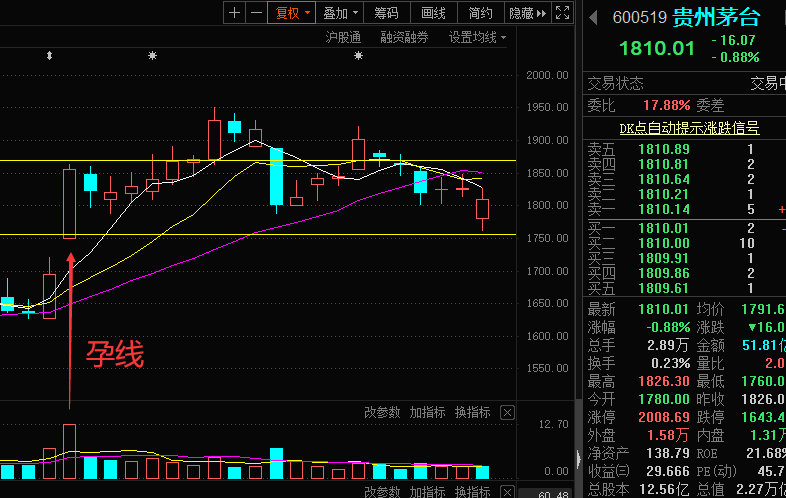
Task: Open the 沪股通 tab
Action: [x=343, y=37]
